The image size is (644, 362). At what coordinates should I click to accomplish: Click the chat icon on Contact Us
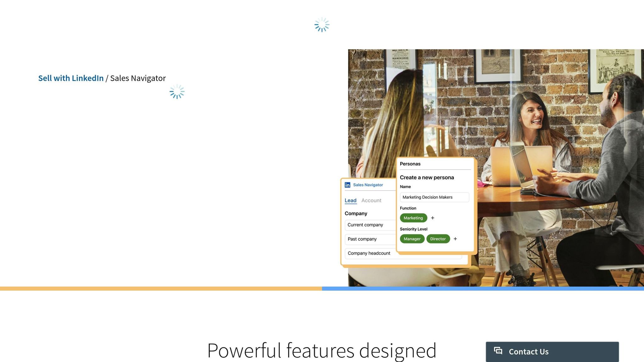[x=498, y=351]
